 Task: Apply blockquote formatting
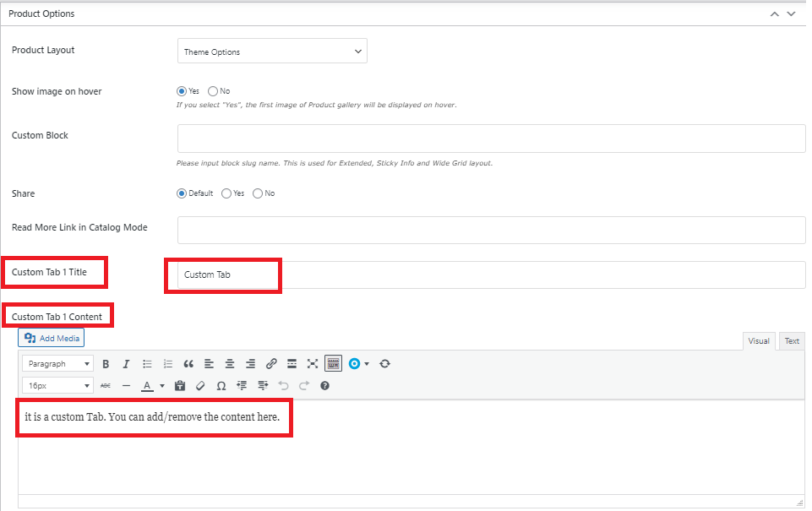pos(188,364)
